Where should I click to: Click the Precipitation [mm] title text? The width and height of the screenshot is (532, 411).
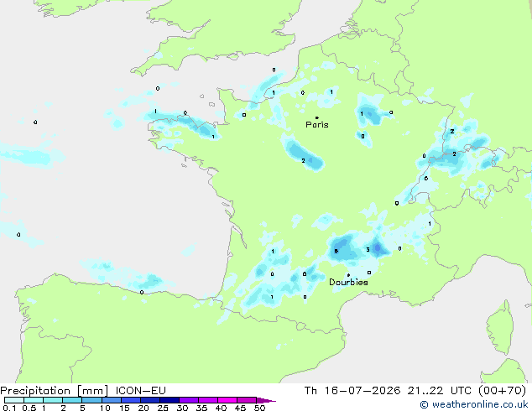(x=55, y=391)
